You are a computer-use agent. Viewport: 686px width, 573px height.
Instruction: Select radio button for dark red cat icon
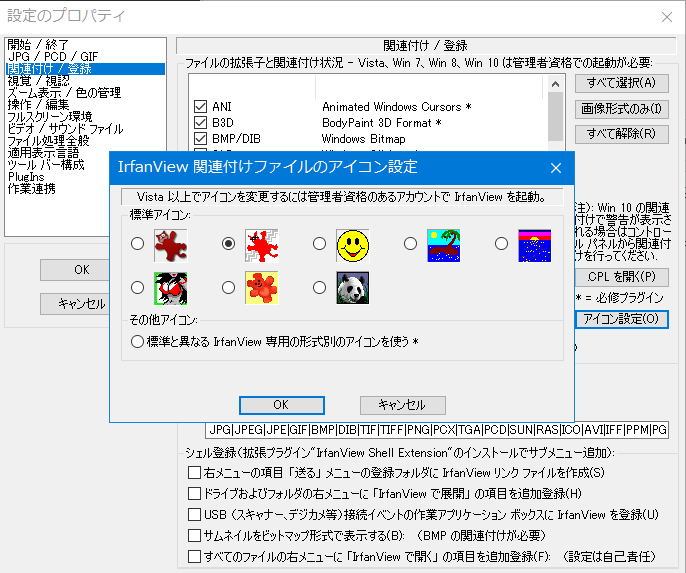click(137, 244)
